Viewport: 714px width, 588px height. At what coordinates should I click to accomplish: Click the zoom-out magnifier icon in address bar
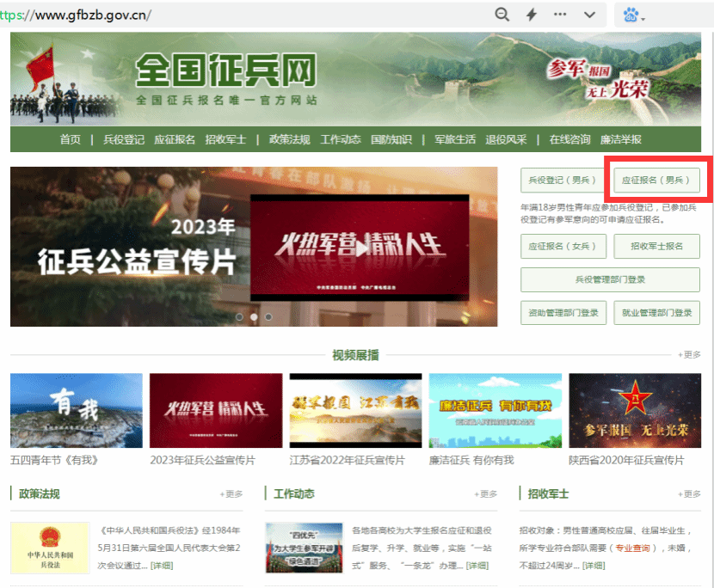tap(502, 15)
